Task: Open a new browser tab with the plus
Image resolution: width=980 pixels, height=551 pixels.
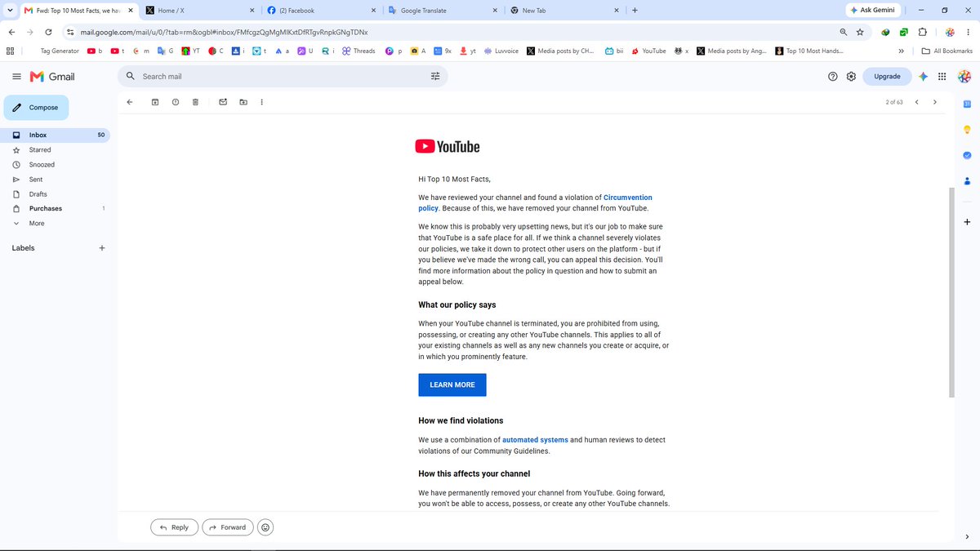Action: click(635, 11)
